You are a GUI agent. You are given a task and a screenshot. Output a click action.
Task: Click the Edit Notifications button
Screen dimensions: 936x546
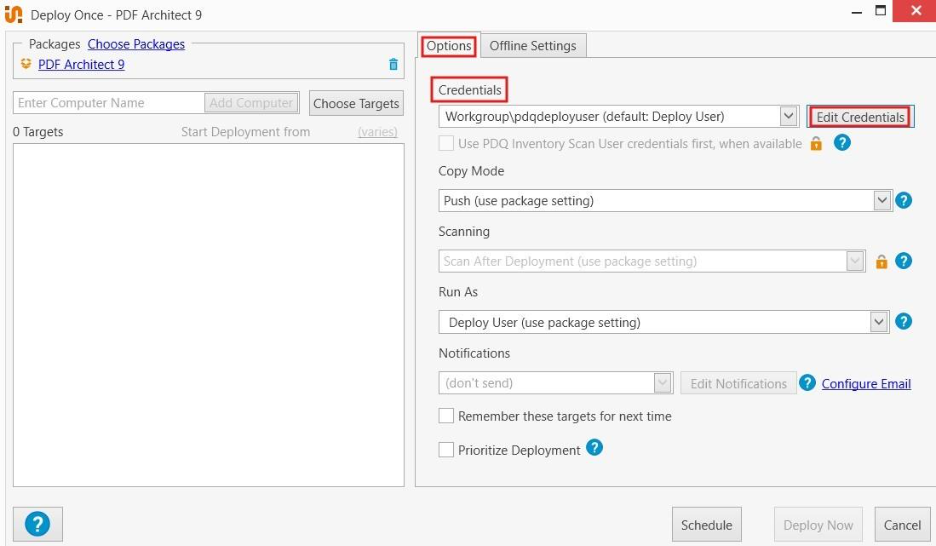tap(738, 384)
